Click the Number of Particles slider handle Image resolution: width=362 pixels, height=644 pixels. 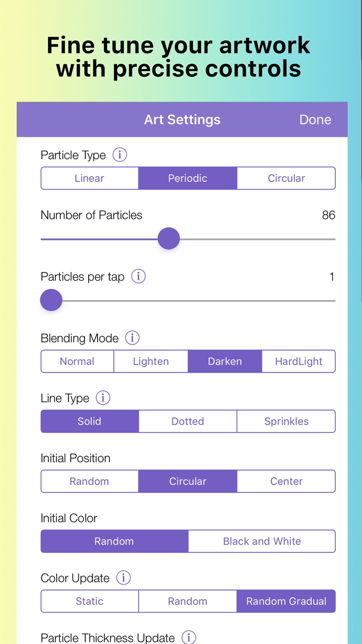169,239
